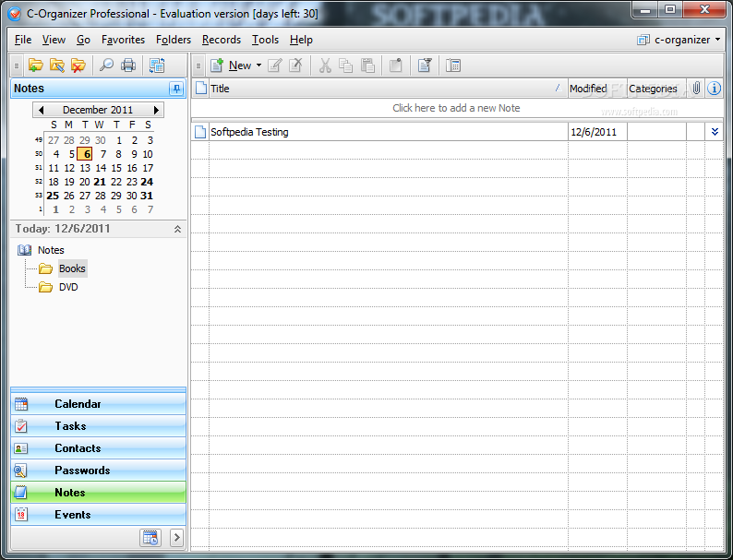Image resolution: width=733 pixels, height=560 pixels.
Task: Click the right toolbar grip handle
Action: [198, 66]
